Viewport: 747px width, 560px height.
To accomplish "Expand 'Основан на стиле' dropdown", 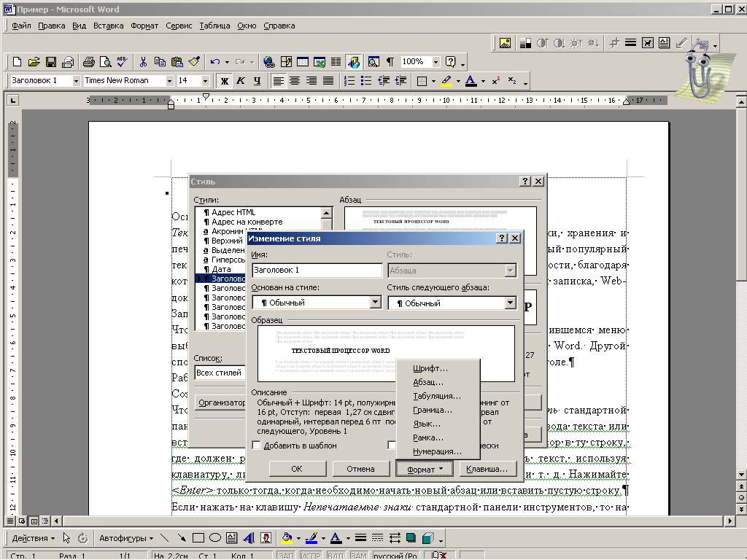I will tap(376, 303).
